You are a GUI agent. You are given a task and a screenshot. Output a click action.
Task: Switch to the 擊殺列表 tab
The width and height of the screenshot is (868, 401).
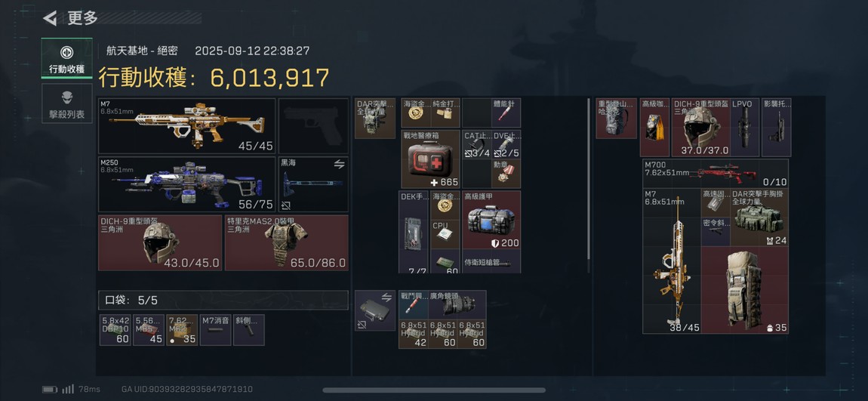(x=67, y=103)
